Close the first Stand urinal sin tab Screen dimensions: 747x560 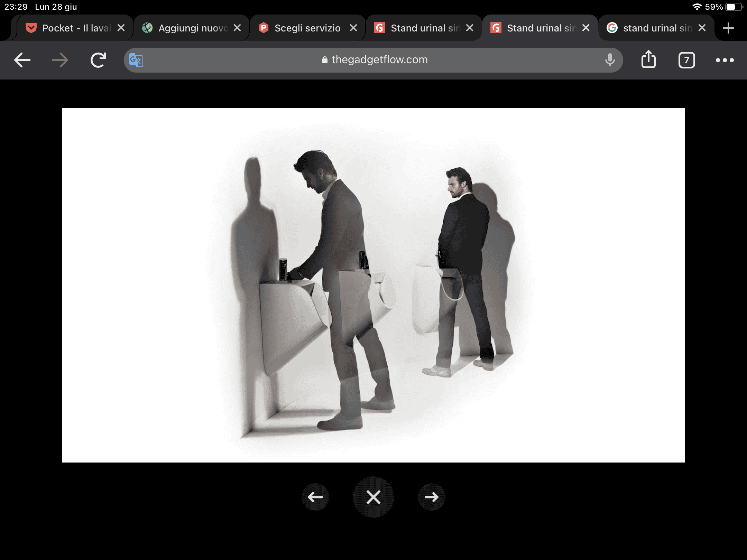pyautogui.click(x=470, y=28)
